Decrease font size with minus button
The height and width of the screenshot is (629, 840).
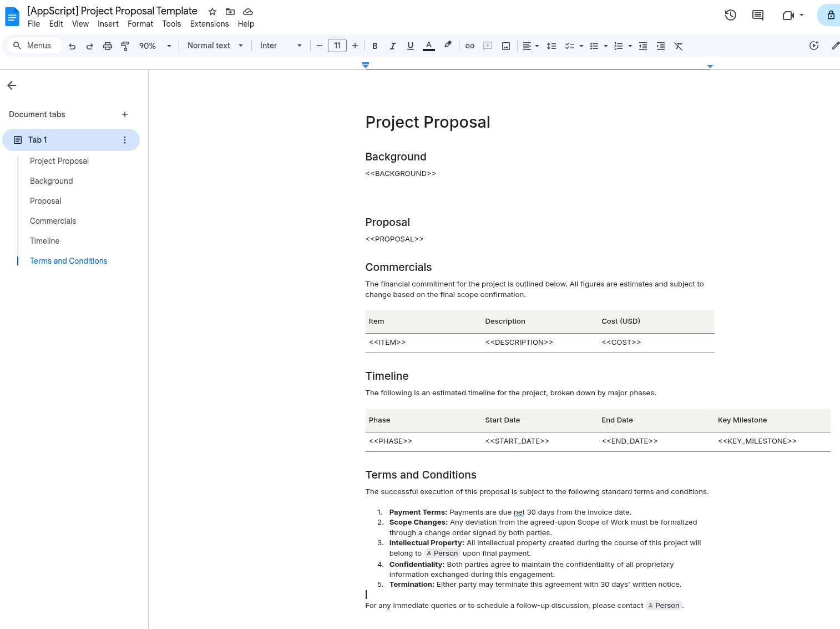pos(320,46)
